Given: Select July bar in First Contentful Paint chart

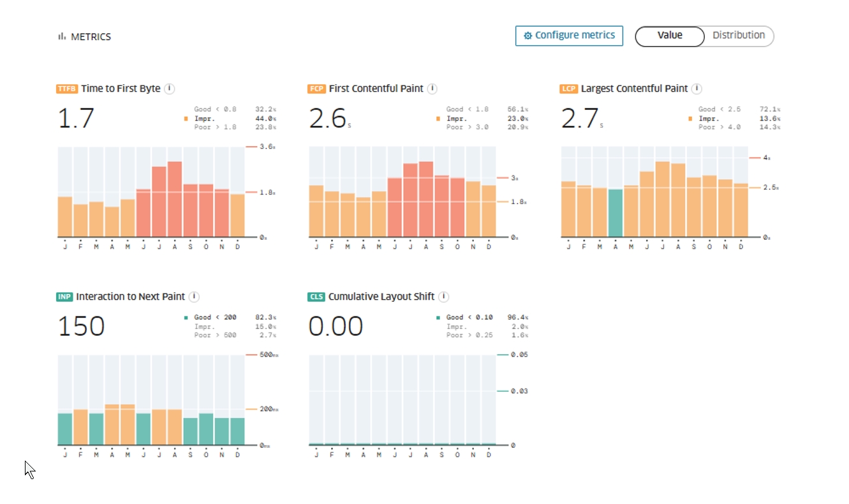Looking at the screenshot, I should point(411,200).
